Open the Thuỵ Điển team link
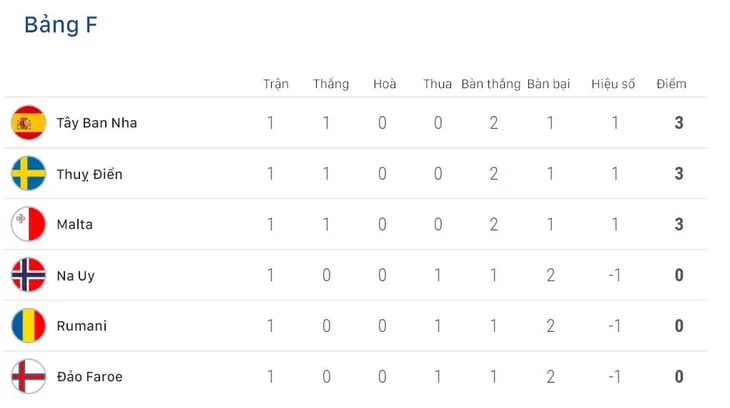Viewport: 730px width, 408px height. pos(89,174)
